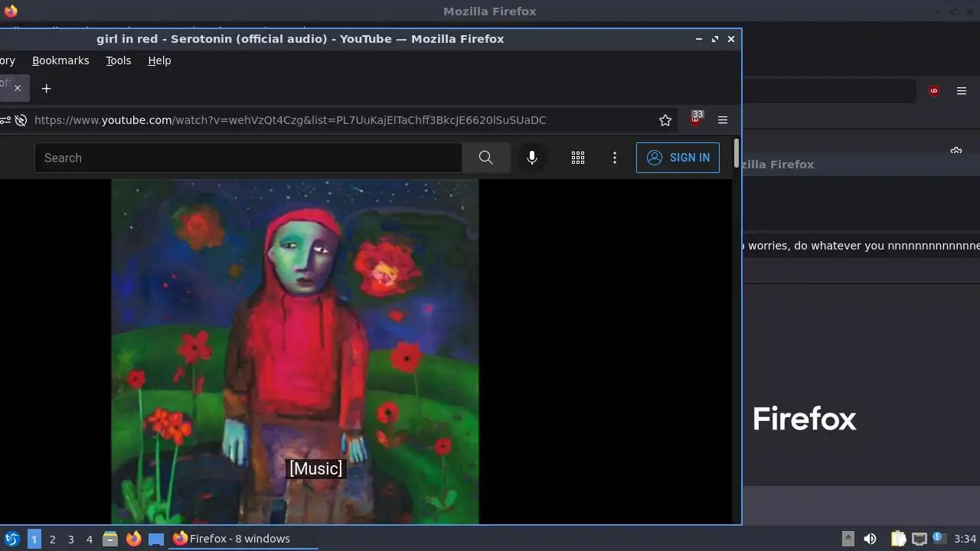Switch to workspace 4

click(89, 539)
